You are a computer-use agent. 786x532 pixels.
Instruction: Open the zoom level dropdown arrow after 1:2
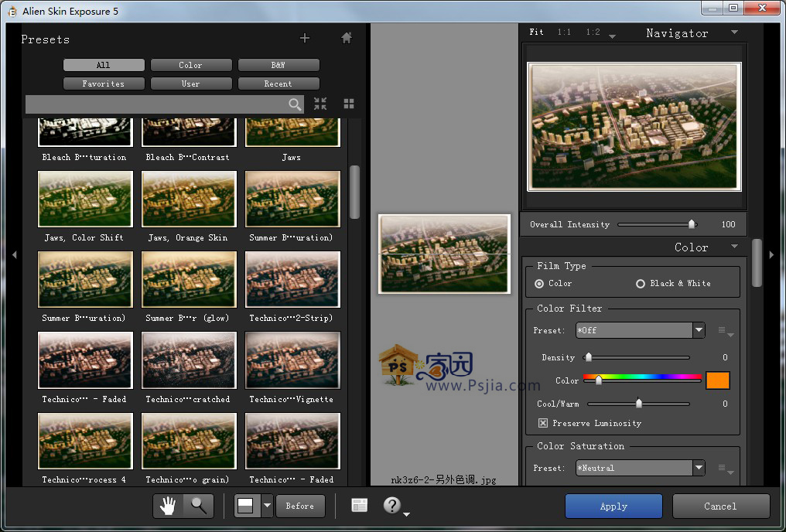pyautogui.click(x=612, y=36)
